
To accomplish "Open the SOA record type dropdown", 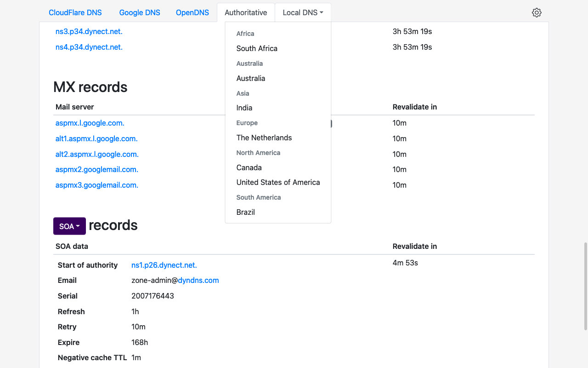I will pyautogui.click(x=69, y=226).
